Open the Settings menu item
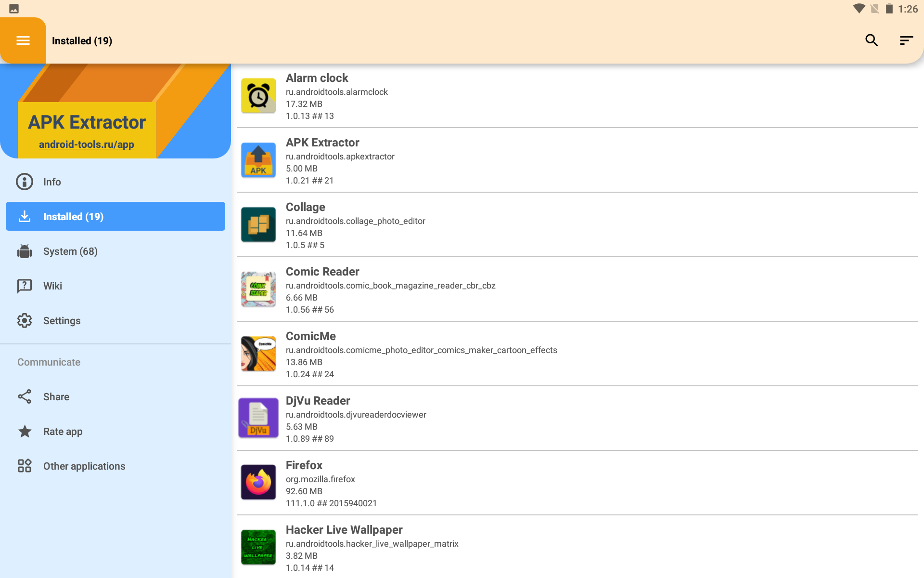Viewport: 924px width, 578px height. pyautogui.click(x=115, y=320)
